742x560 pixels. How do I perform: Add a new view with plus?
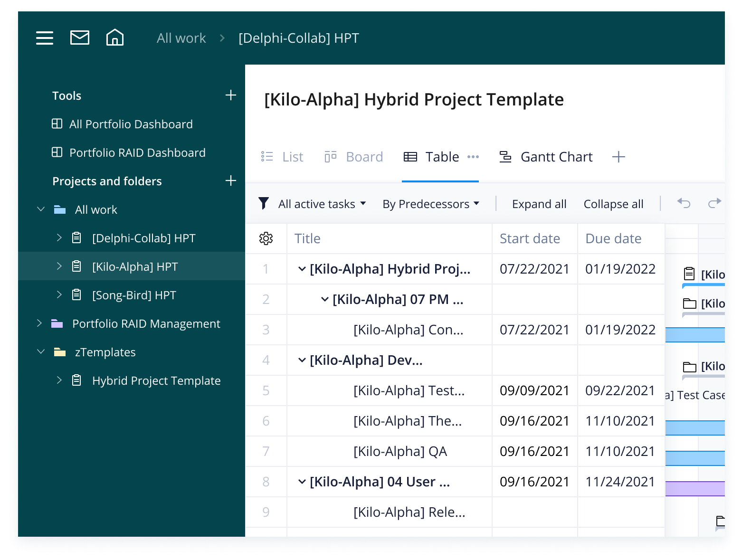click(618, 157)
